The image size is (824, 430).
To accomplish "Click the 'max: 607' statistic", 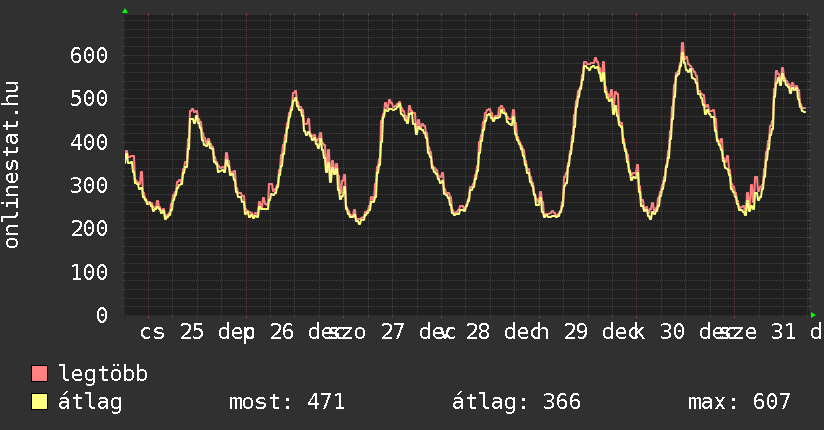I will (x=739, y=402).
